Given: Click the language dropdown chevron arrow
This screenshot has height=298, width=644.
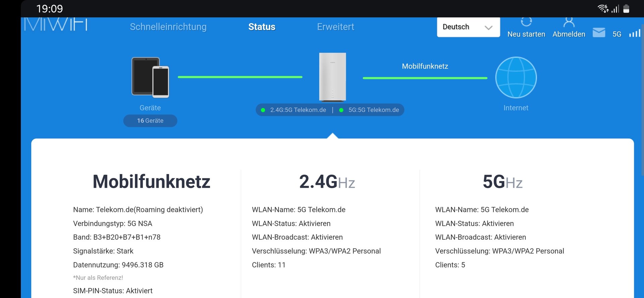Looking at the screenshot, I should 489,28.
